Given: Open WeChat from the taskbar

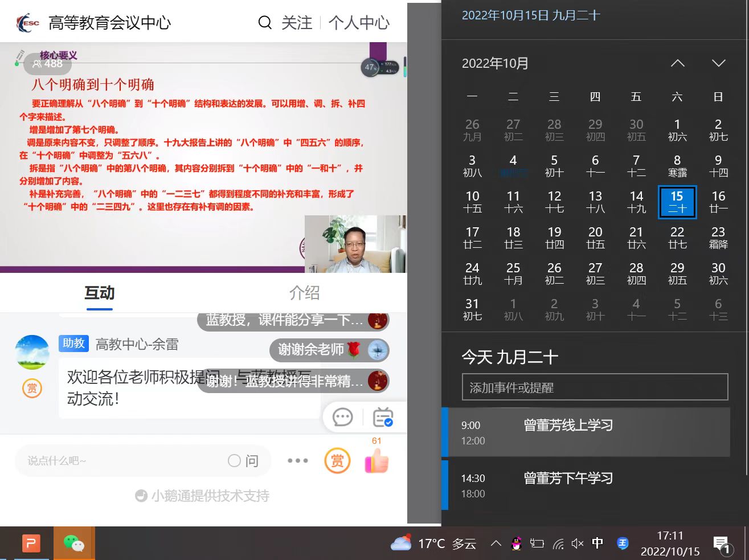Looking at the screenshot, I should pos(73,543).
